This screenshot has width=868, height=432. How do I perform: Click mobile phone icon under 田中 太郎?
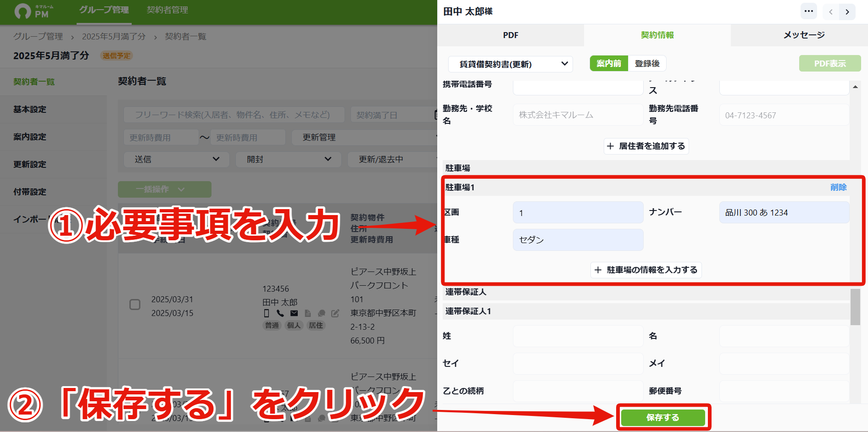(x=267, y=313)
